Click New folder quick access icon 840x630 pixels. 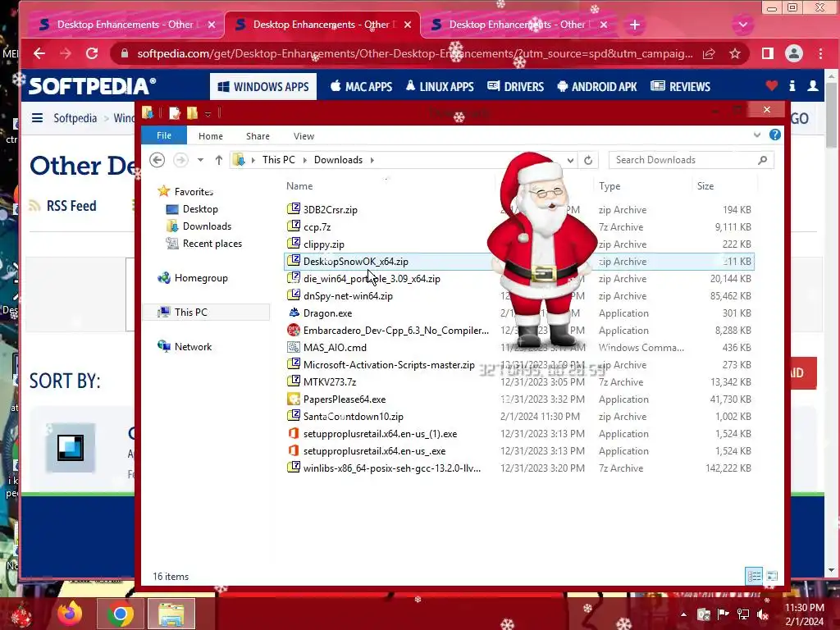pos(192,113)
